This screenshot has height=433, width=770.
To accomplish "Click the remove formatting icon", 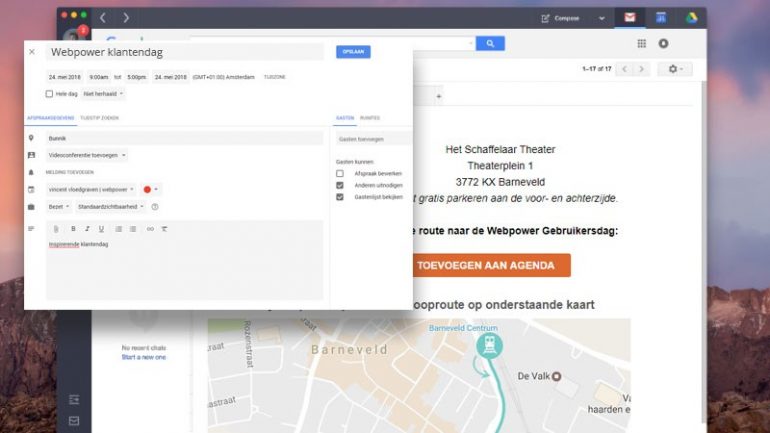I will 164,229.
